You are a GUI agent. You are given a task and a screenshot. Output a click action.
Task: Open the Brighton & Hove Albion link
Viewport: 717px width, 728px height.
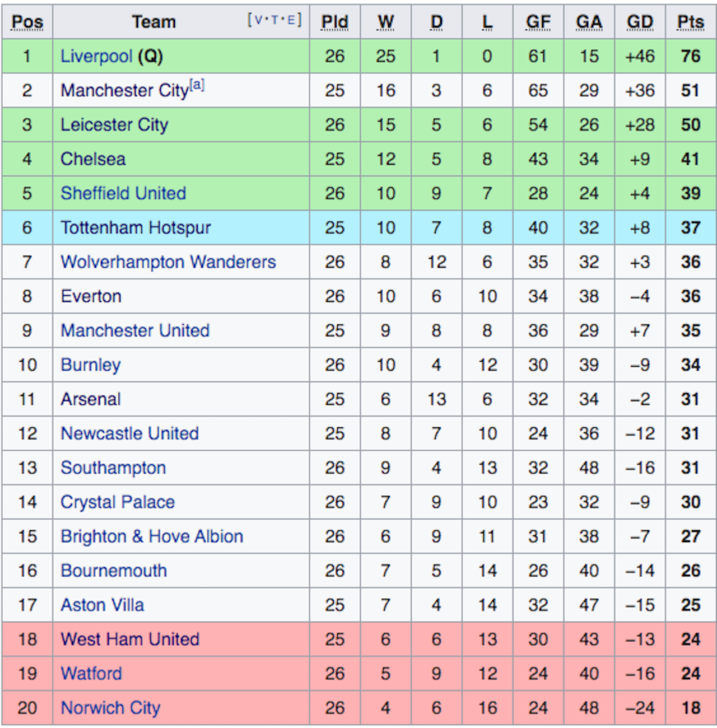coord(152,536)
